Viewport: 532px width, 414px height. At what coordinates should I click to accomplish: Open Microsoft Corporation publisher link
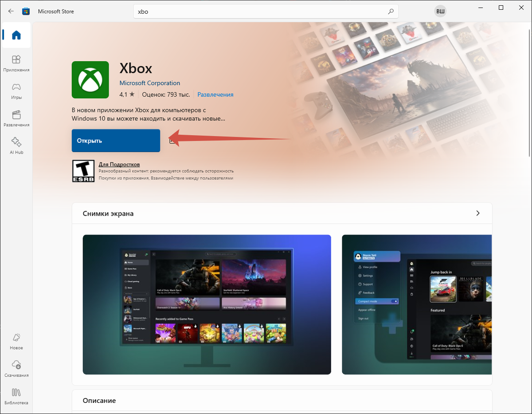tap(150, 83)
